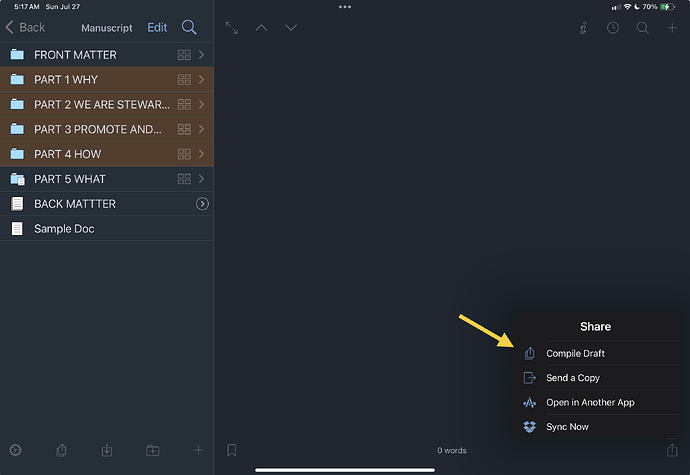Image resolution: width=690 pixels, height=475 pixels.
Task: Expand FRONT MATTER folder chevron
Action: point(202,55)
